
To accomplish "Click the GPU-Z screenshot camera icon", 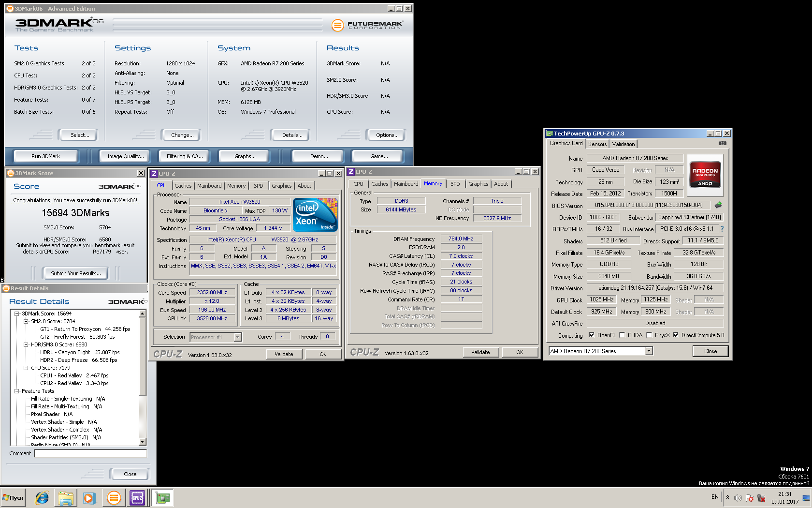I will (722, 143).
